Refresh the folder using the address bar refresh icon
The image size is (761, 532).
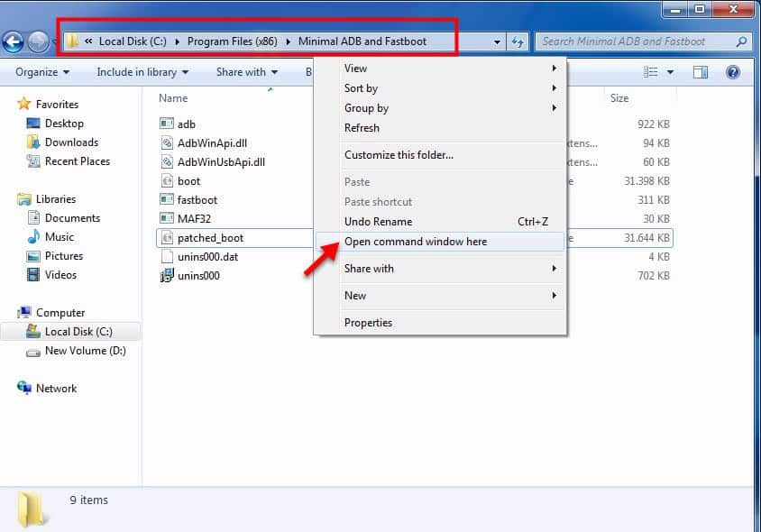[x=518, y=41]
